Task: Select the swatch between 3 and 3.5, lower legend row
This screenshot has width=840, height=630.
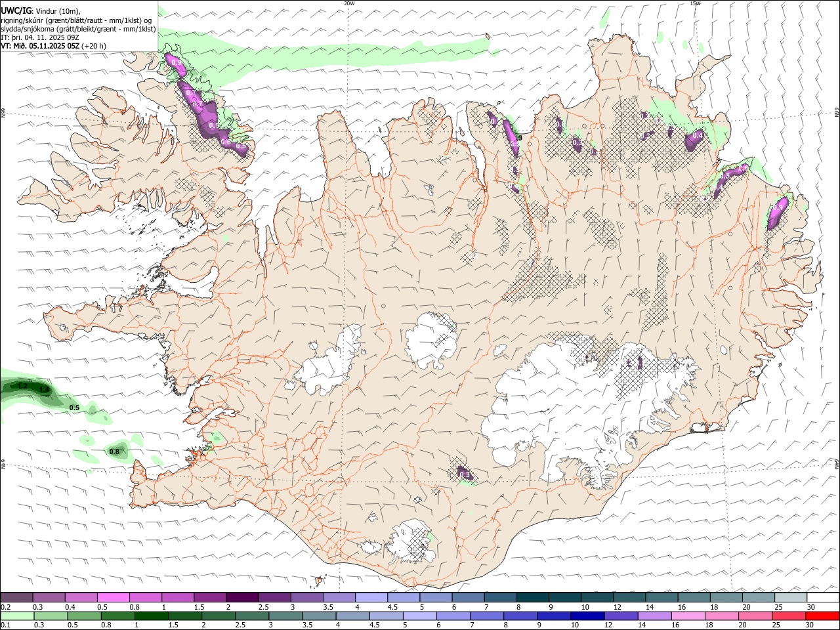Action: click(x=285, y=616)
